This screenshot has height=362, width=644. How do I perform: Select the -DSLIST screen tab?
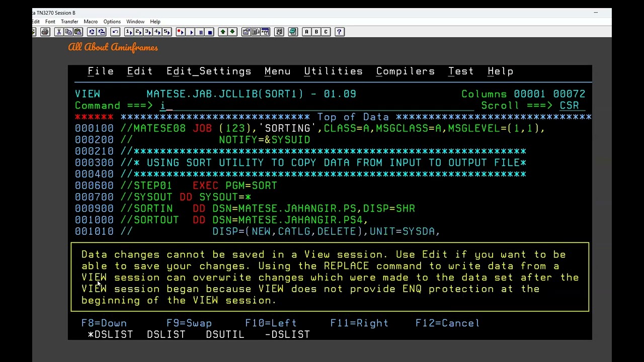287,335
